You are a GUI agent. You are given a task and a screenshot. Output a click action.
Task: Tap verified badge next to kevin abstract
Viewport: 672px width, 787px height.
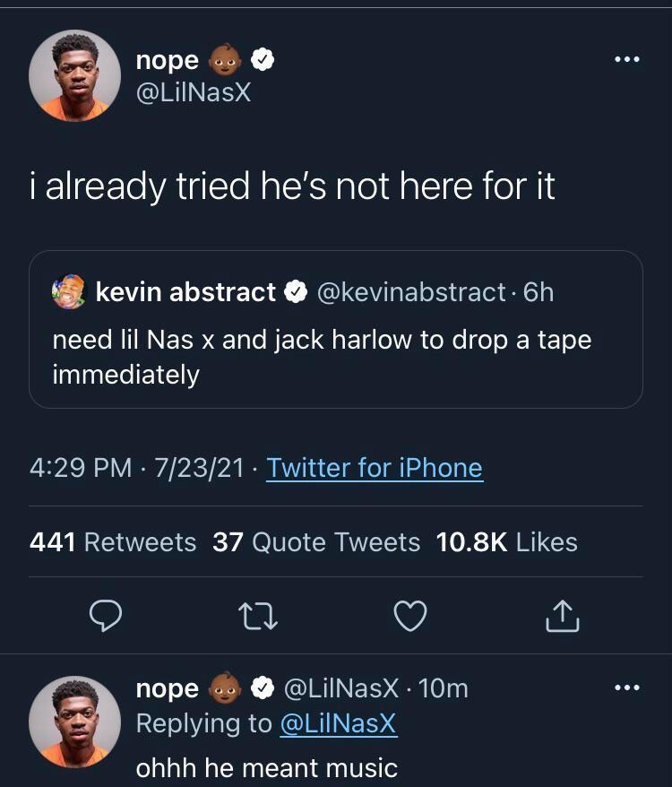tap(295, 292)
